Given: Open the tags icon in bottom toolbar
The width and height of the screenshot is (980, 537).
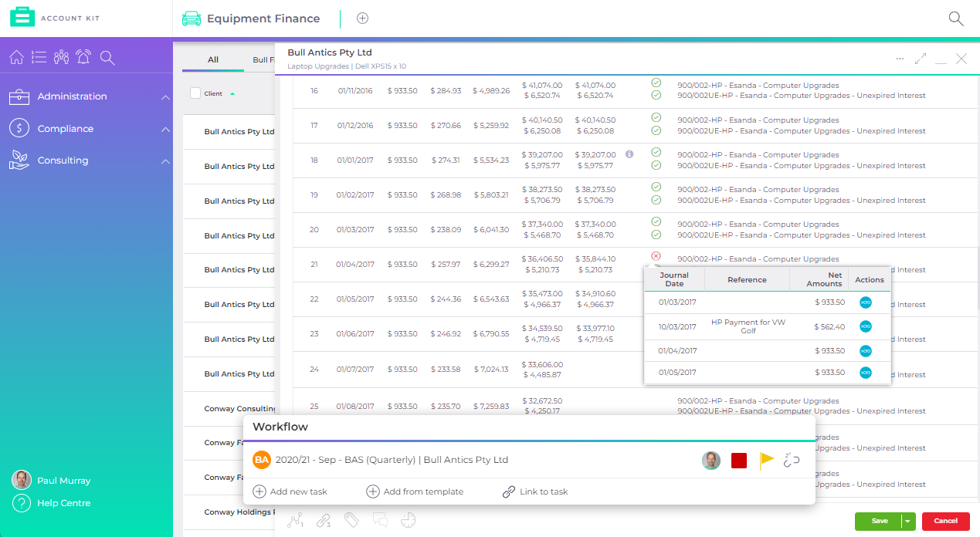Looking at the screenshot, I should click(351, 520).
